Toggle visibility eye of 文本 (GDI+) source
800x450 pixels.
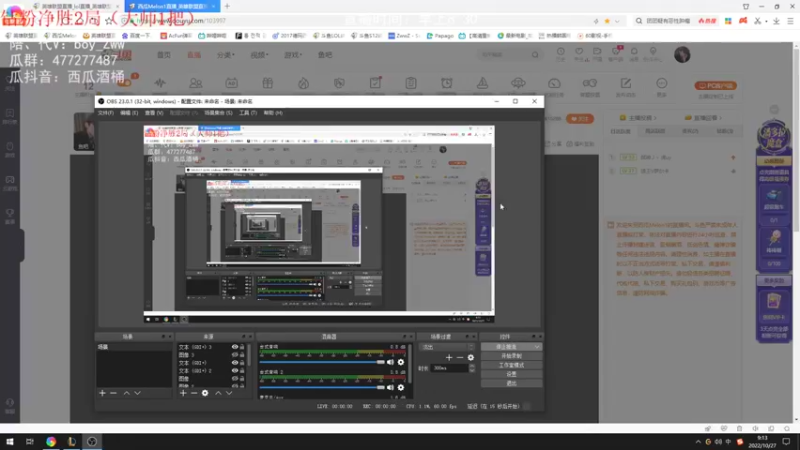point(235,363)
